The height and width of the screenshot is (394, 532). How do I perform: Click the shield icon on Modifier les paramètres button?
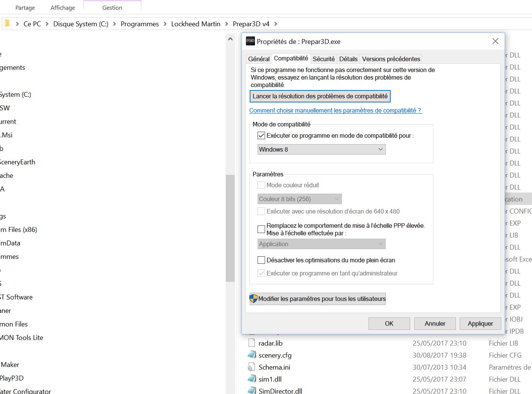point(254,299)
